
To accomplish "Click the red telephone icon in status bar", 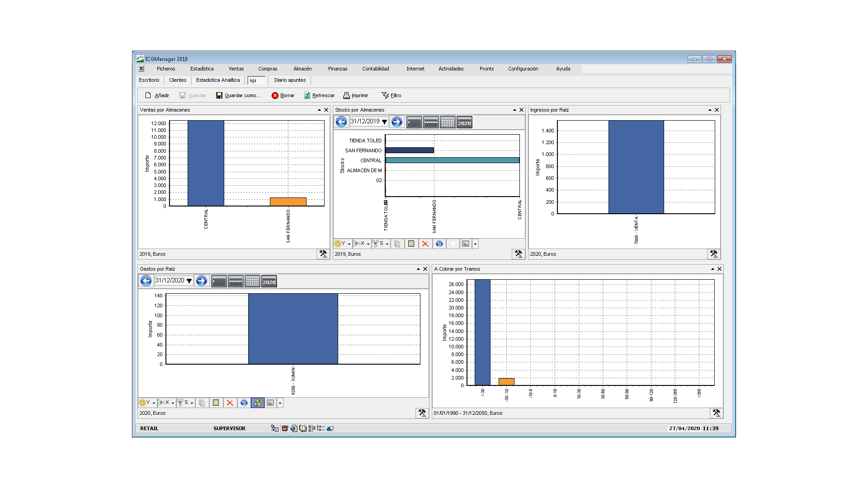I will [x=285, y=428].
